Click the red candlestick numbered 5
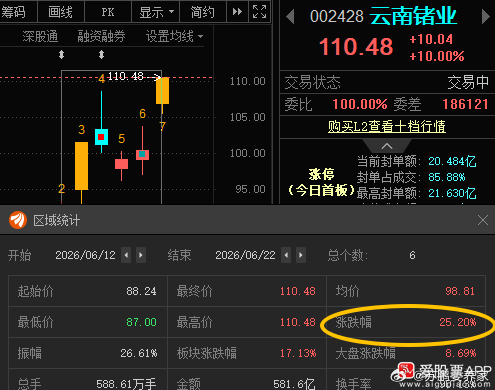The image size is (495, 390). coord(121,164)
